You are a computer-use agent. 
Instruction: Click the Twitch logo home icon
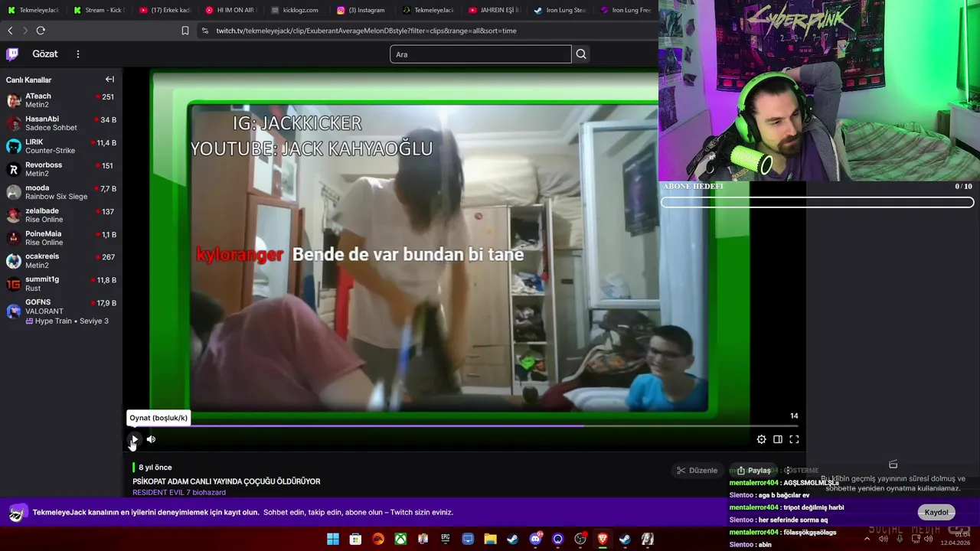pos(12,54)
